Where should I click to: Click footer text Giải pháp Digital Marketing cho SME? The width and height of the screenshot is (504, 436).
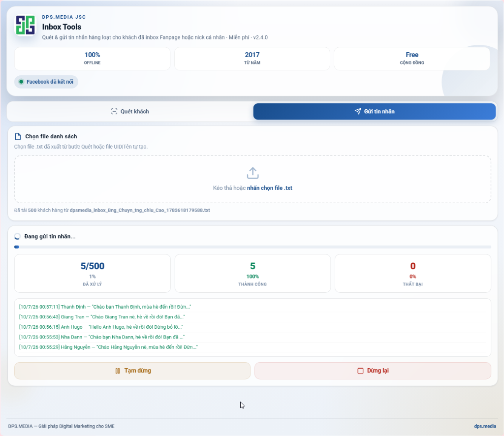(76, 426)
